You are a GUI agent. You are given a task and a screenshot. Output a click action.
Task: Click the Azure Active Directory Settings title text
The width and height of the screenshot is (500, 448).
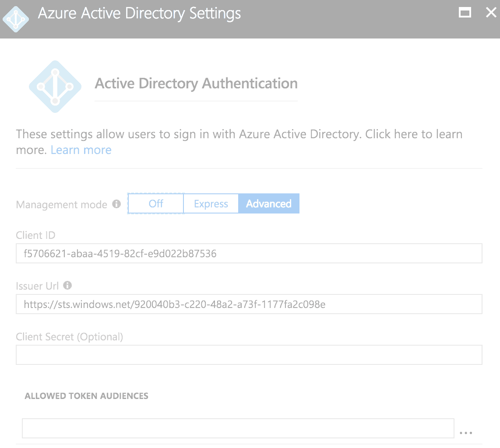139,14
